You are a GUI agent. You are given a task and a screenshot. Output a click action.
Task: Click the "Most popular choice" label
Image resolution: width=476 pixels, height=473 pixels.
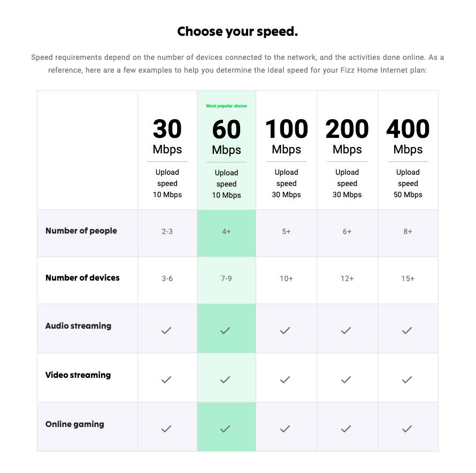226,106
